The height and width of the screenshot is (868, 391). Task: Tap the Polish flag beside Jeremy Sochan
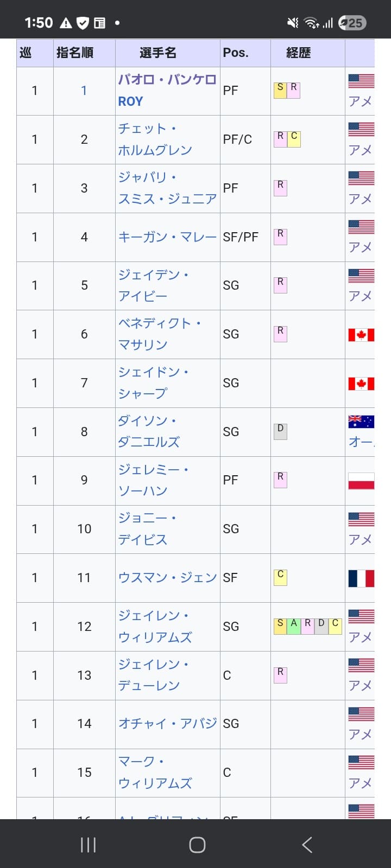pyautogui.click(x=361, y=481)
